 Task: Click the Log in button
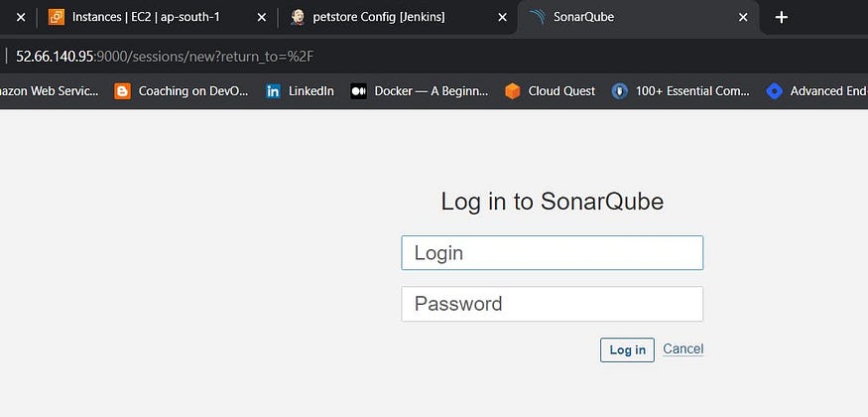tap(627, 350)
